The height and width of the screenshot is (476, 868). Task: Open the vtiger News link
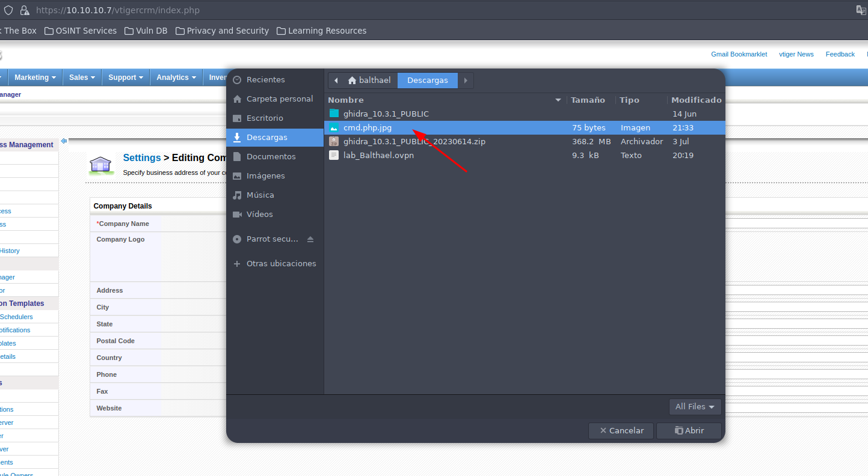pos(796,54)
